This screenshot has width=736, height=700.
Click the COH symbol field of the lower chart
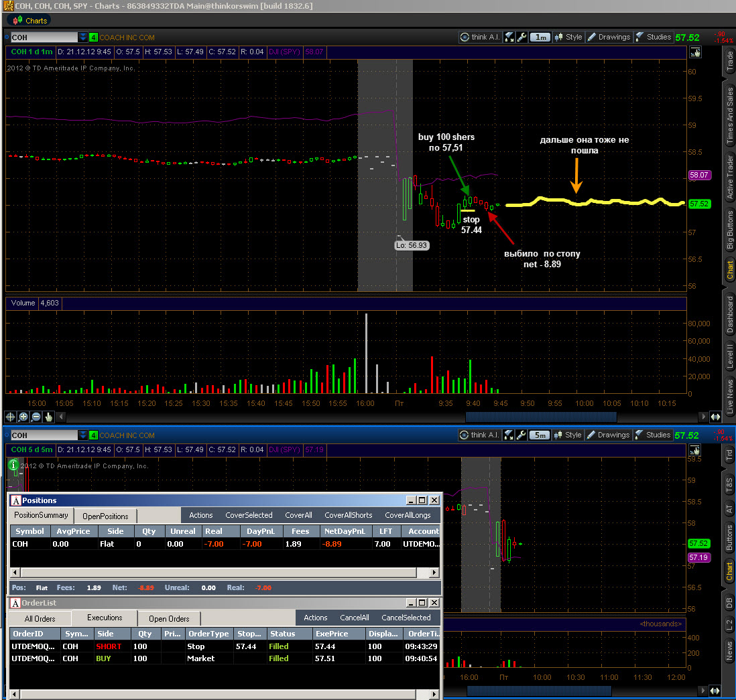[x=44, y=435]
